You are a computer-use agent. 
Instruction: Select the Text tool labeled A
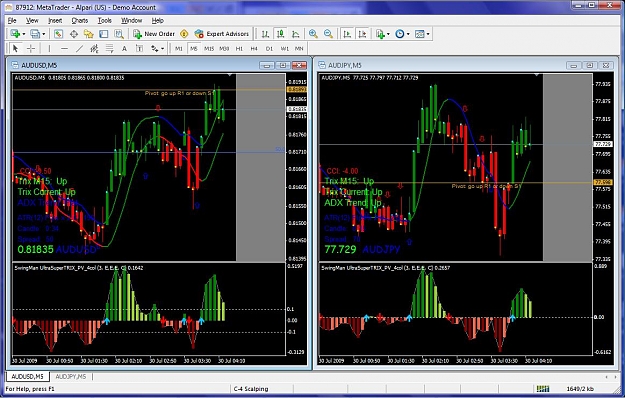pos(124,49)
